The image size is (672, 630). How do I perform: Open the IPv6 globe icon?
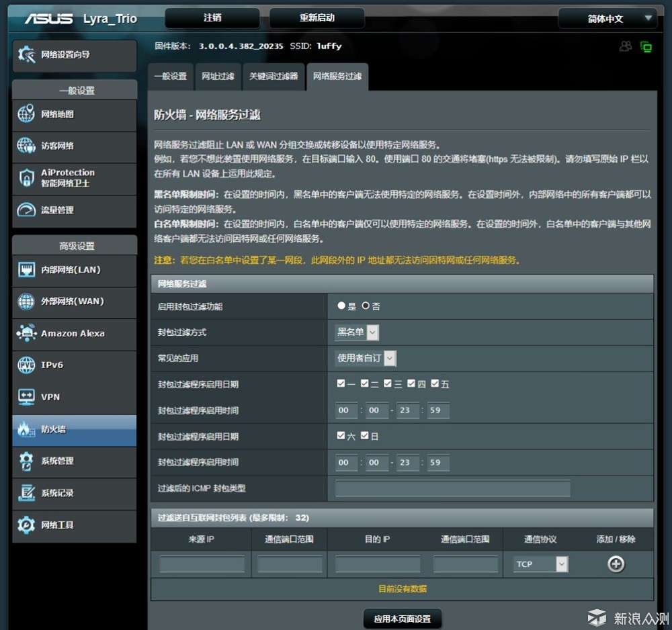[x=26, y=365]
